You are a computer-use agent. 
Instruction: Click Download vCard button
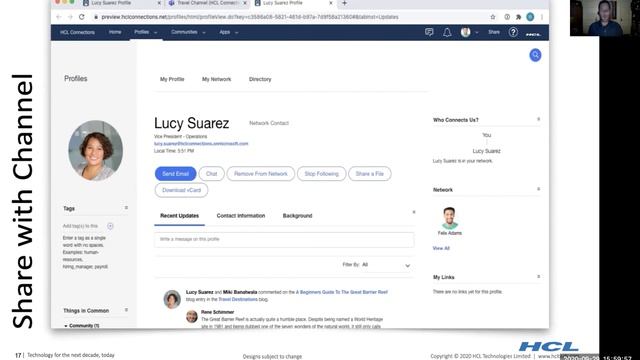point(181,190)
